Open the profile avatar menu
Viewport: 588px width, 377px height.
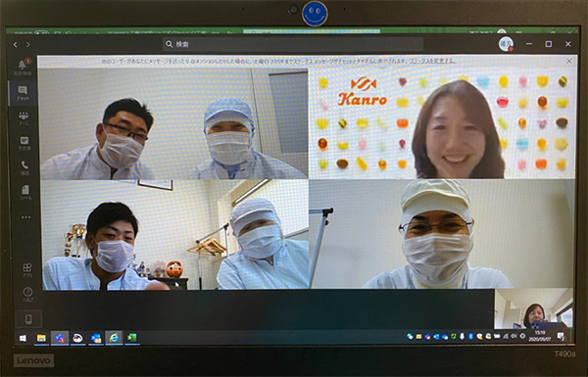506,44
